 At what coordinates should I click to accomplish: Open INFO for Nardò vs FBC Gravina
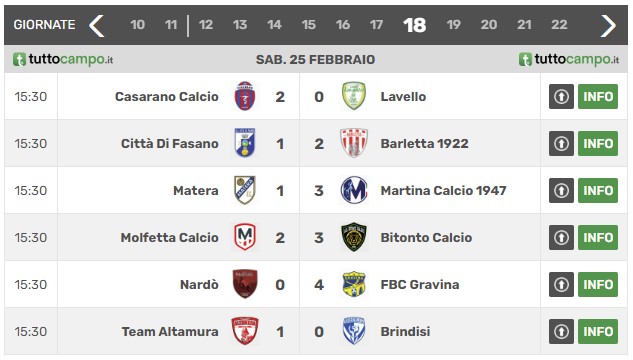[598, 284]
